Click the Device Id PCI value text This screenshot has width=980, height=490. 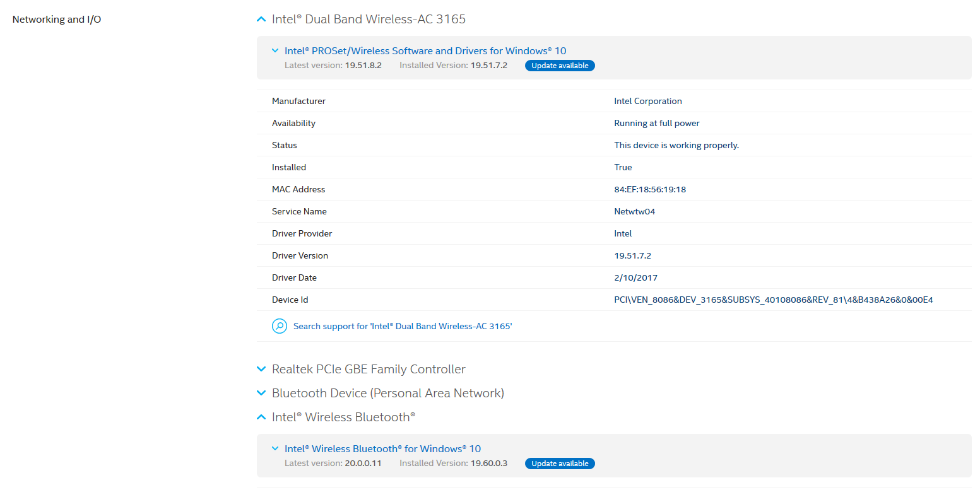coord(773,300)
